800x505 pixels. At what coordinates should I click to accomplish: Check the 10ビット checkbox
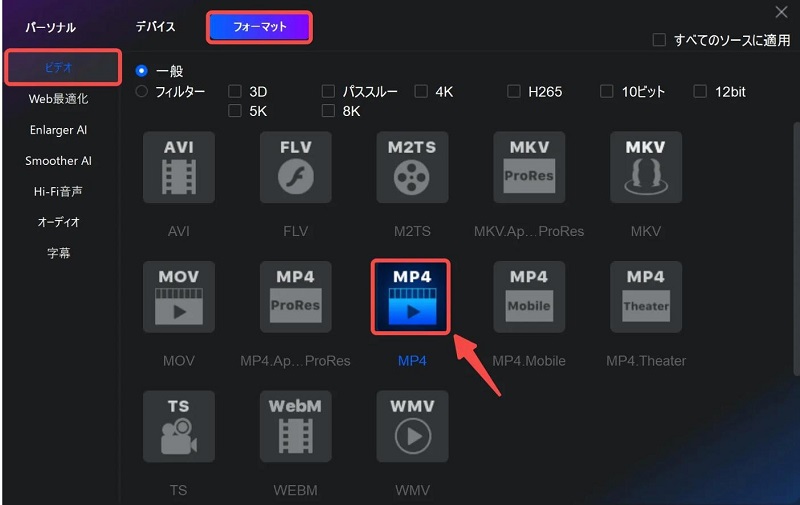click(x=607, y=91)
